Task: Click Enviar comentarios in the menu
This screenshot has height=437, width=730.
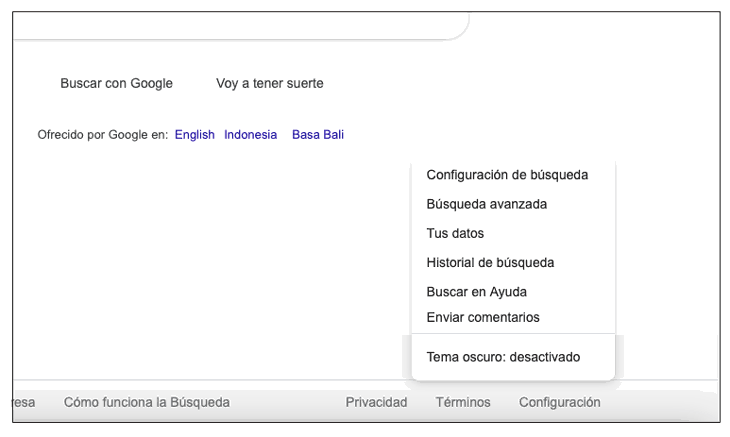Action: pos(482,317)
